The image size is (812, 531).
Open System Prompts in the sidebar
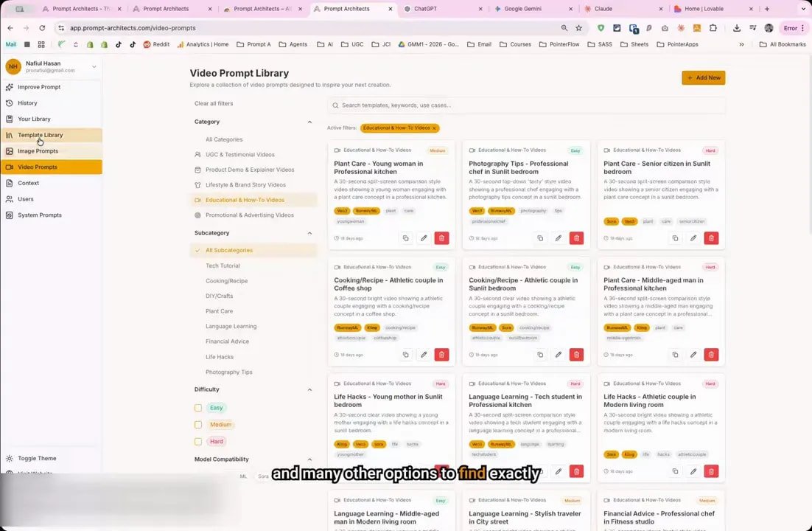pyautogui.click(x=52, y=215)
